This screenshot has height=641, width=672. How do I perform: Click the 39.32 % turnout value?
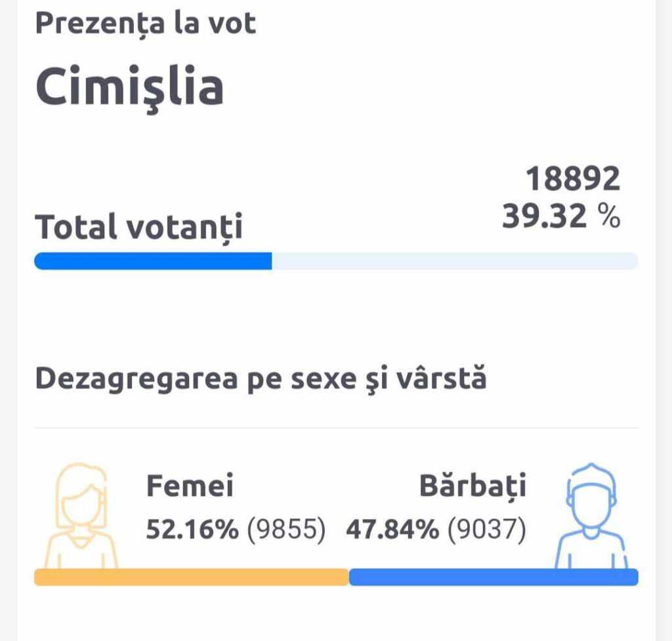click(561, 215)
